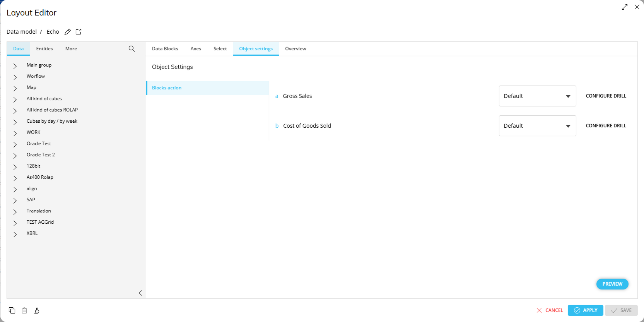Click the stamp icon in bottom bar
The image size is (644, 322).
click(x=37, y=310)
